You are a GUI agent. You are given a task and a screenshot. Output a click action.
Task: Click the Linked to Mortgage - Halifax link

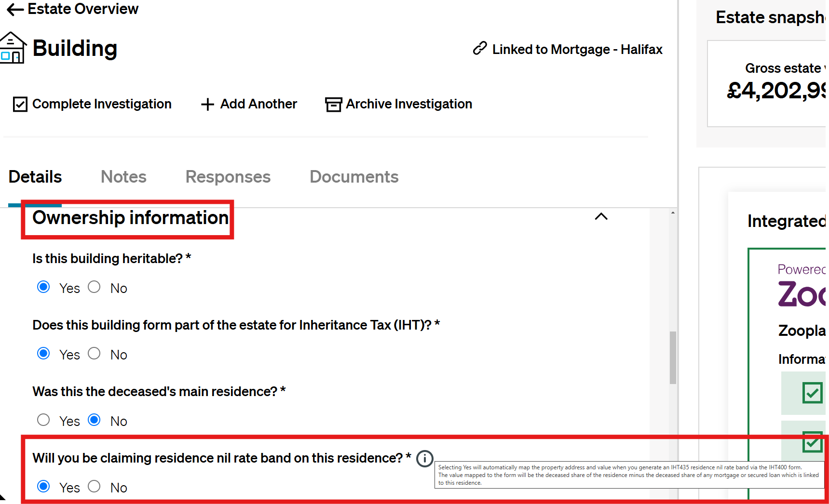click(x=577, y=49)
